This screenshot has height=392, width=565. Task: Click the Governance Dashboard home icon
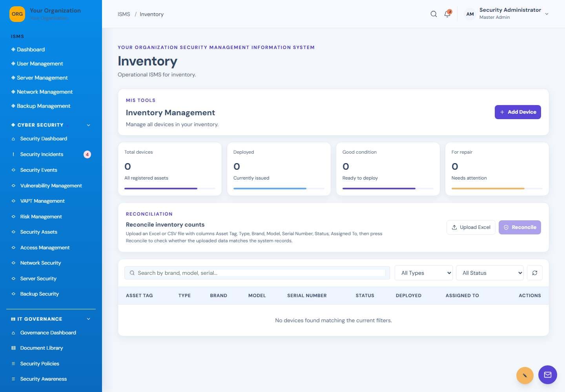13,333
